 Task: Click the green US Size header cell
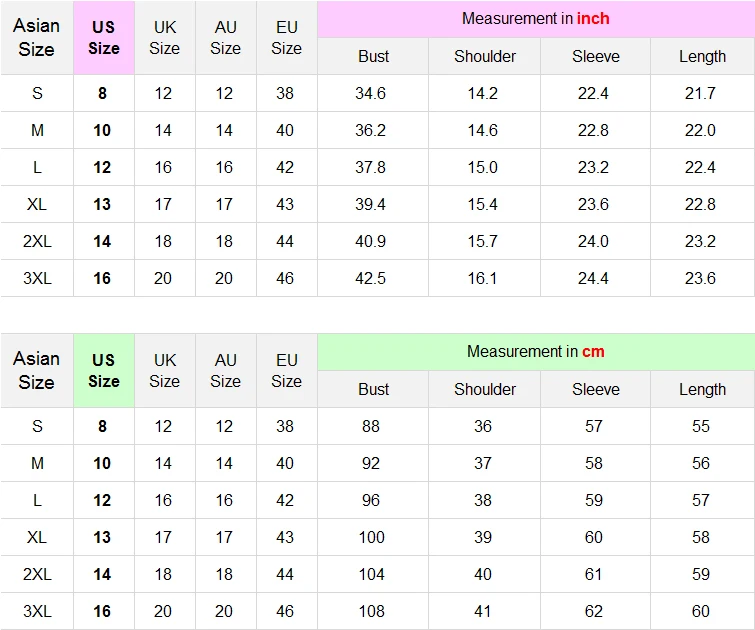click(104, 370)
